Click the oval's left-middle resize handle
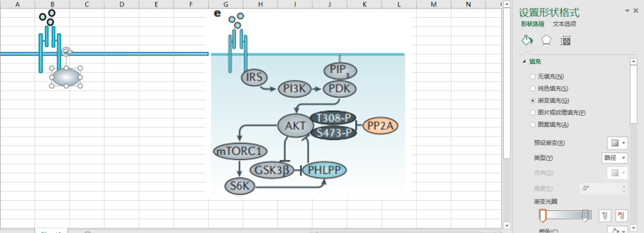The height and width of the screenshot is (233, 644). tap(52, 77)
